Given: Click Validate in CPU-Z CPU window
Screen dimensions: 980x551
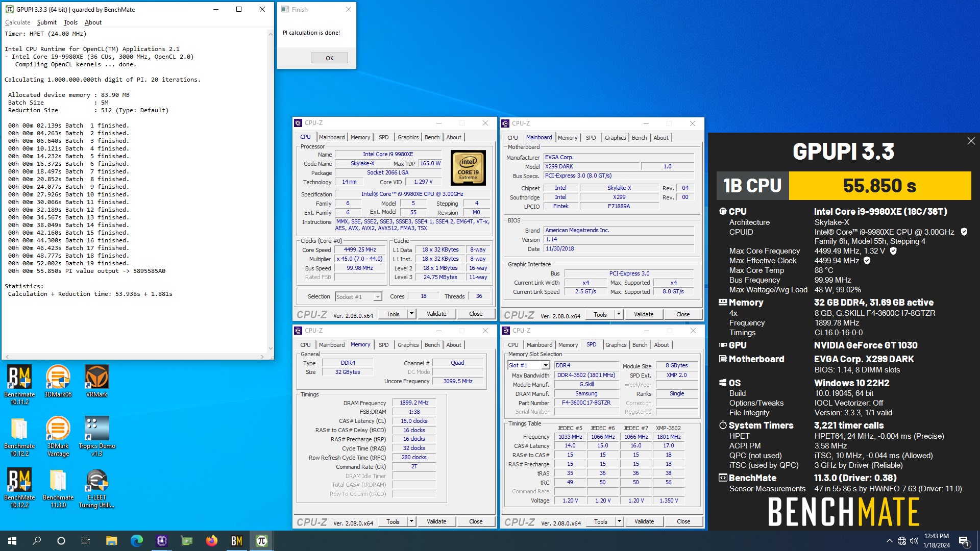Looking at the screenshot, I should [436, 314].
